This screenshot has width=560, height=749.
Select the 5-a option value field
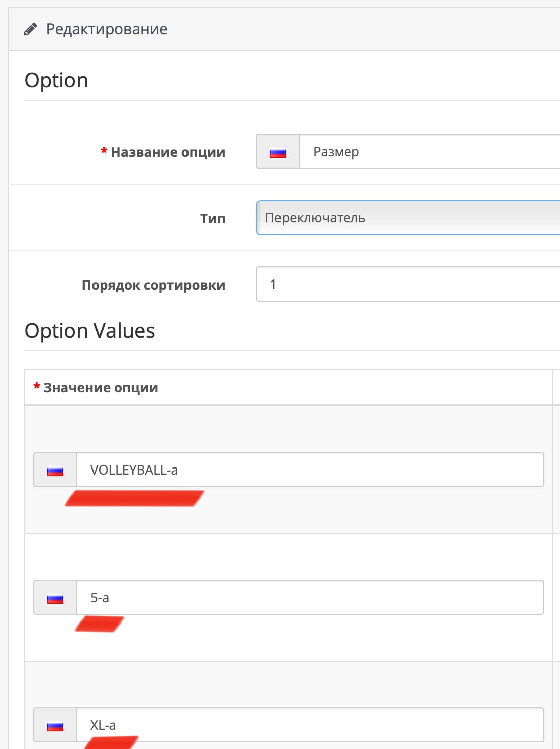click(310, 598)
